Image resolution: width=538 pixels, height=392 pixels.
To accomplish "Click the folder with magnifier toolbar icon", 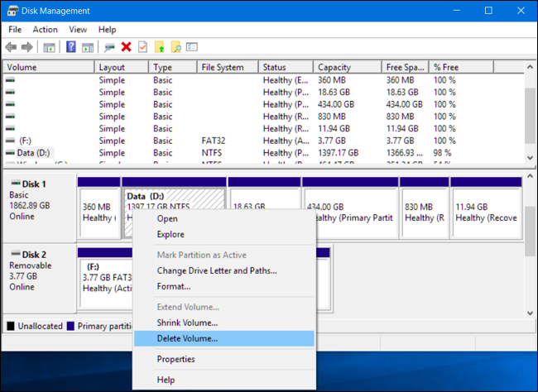I will click(176, 47).
